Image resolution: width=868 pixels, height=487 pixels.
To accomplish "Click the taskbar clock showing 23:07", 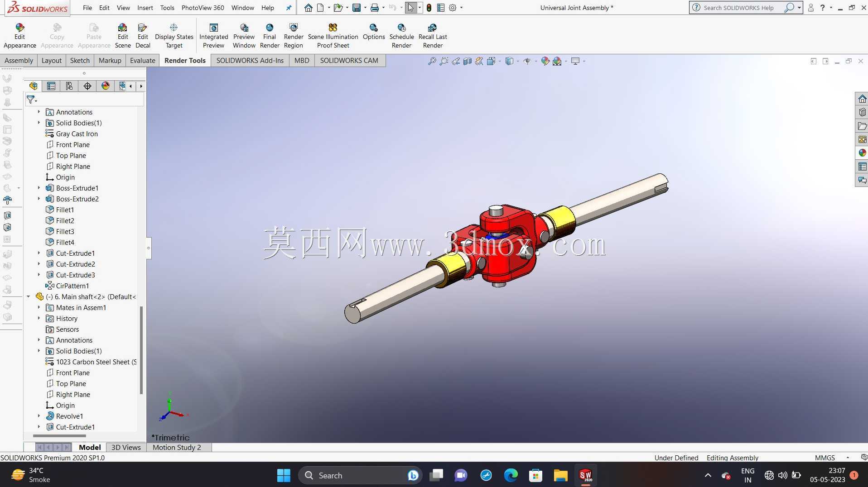I will [827, 475].
